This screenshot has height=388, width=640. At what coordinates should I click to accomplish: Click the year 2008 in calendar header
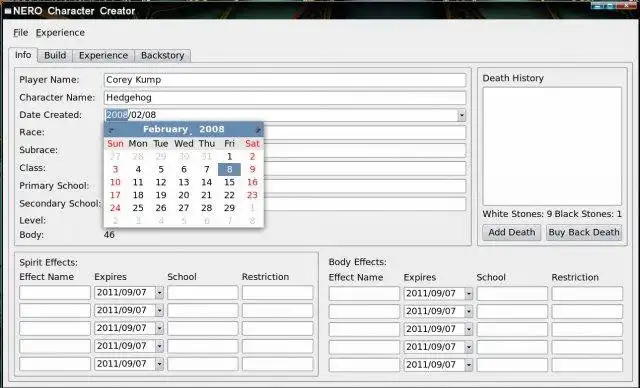click(x=212, y=129)
